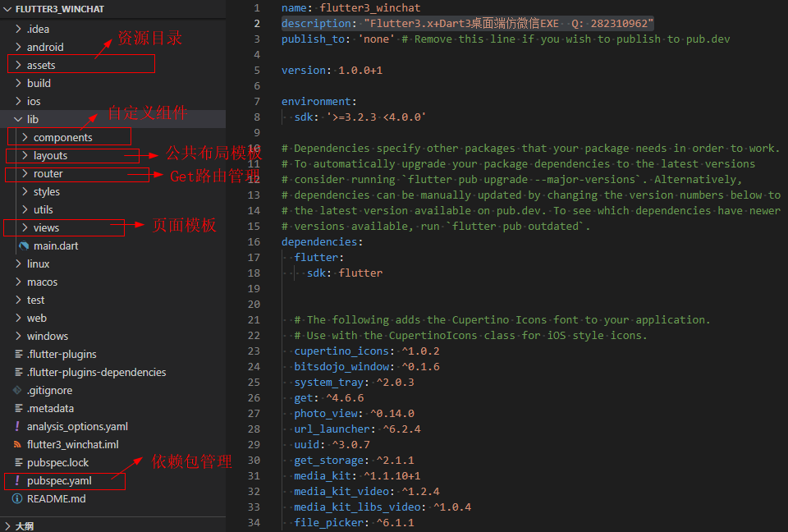Select the windows folder
788x532 pixels.
[47, 336]
